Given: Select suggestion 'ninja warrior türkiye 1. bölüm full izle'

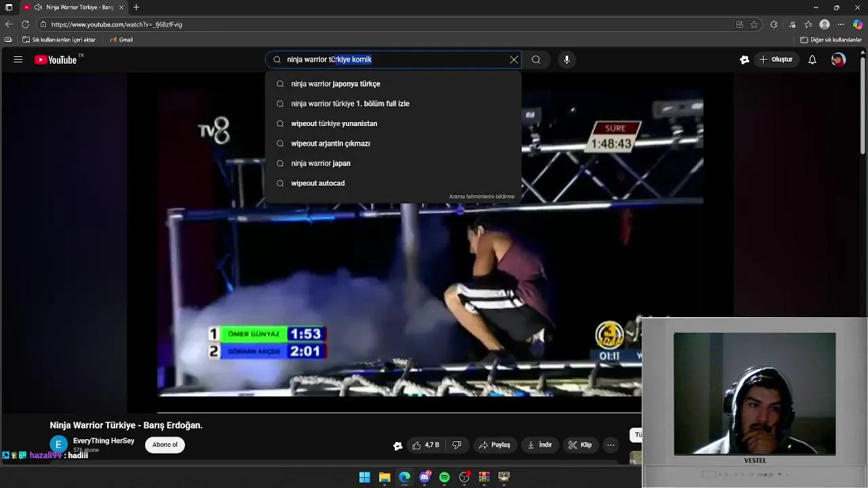Looking at the screenshot, I should coord(393,104).
